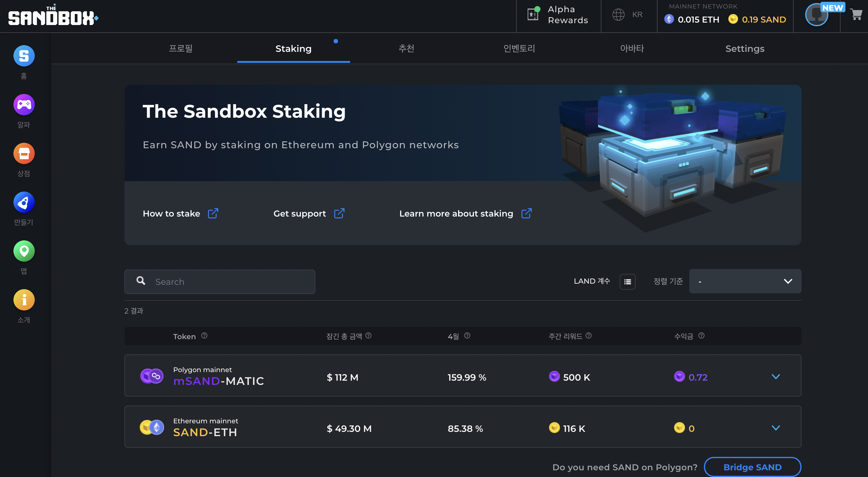Switch to 프로필 tab
The width and height of the screenshot is (868, 477).
181,48
